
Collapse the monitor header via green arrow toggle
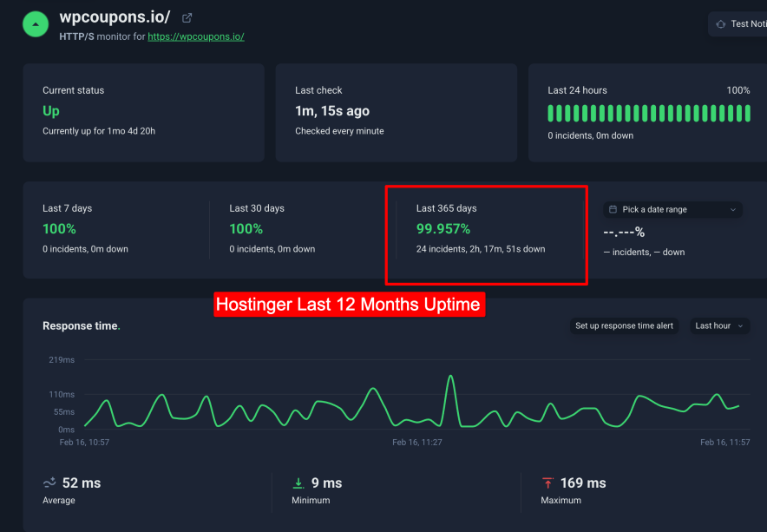click(35, 23)
